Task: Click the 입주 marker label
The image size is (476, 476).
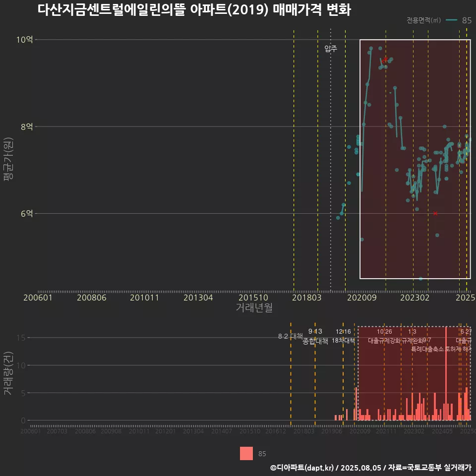Action: click(x=331, y=49)
